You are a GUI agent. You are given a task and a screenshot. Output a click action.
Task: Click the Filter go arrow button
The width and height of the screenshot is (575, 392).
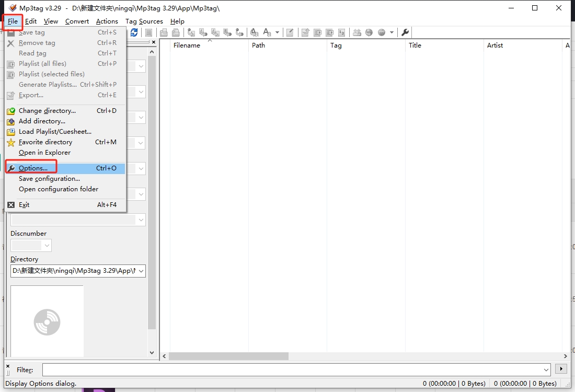(561, 369)
